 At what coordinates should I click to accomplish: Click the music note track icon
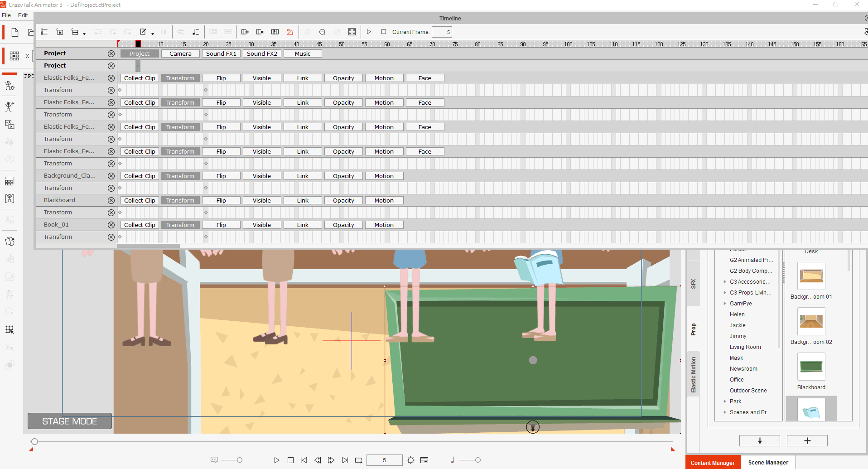[195, 32]
